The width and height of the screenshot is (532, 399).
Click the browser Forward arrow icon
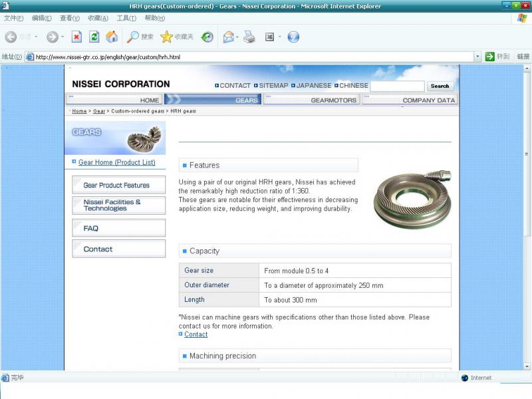(52, 37)
